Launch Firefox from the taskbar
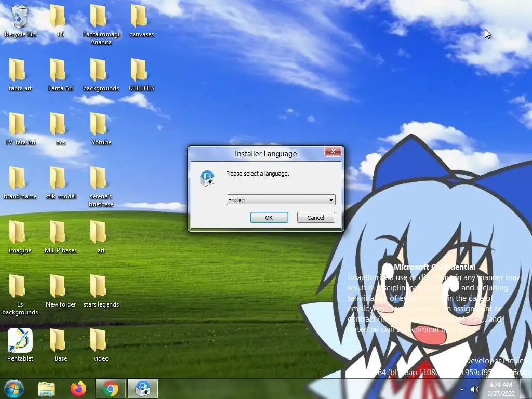This screenshot has width=532, height=399. [x=78, y=389]
